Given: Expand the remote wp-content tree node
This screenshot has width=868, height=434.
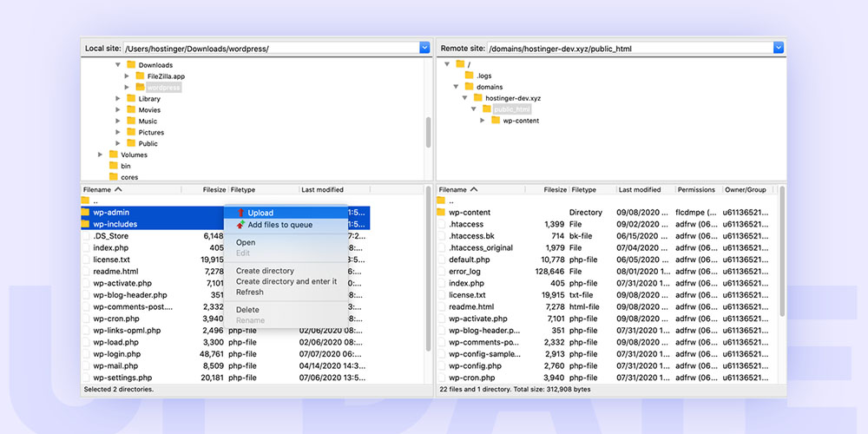Looking at the screenshot, I should click(482, 120).
